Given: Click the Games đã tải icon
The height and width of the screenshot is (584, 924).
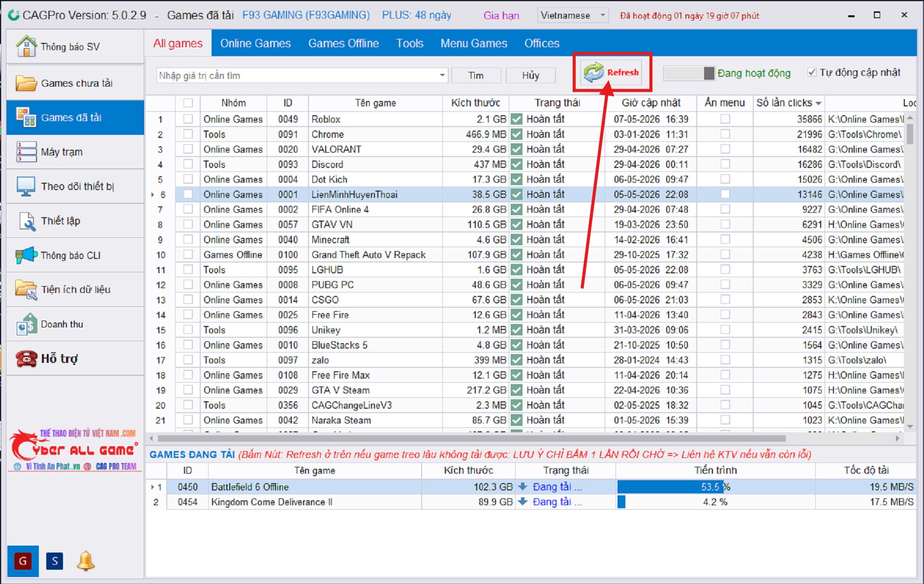Looking at the screenshot, I should pos(26,117).
